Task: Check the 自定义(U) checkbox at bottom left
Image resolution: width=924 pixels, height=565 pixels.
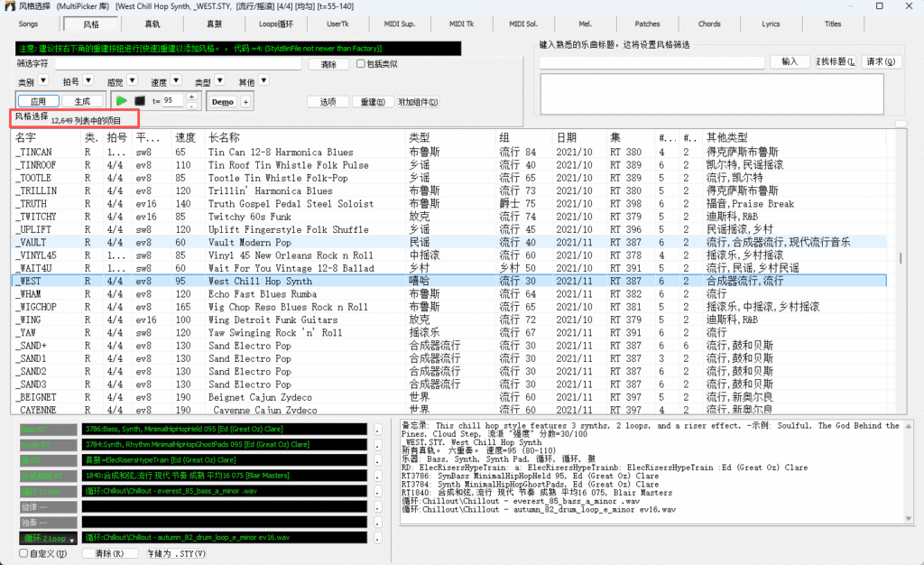Action: [x=24, y=552]
